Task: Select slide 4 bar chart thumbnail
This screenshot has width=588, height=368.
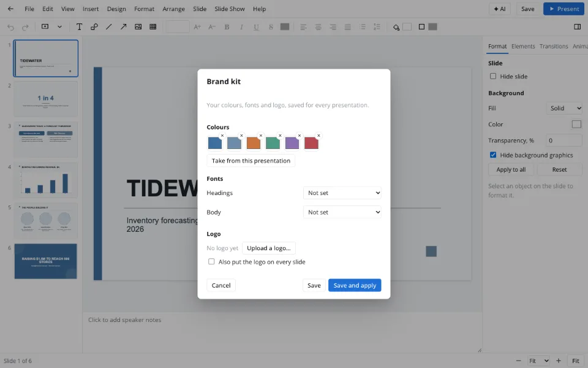Action: (x=46, y=180)
